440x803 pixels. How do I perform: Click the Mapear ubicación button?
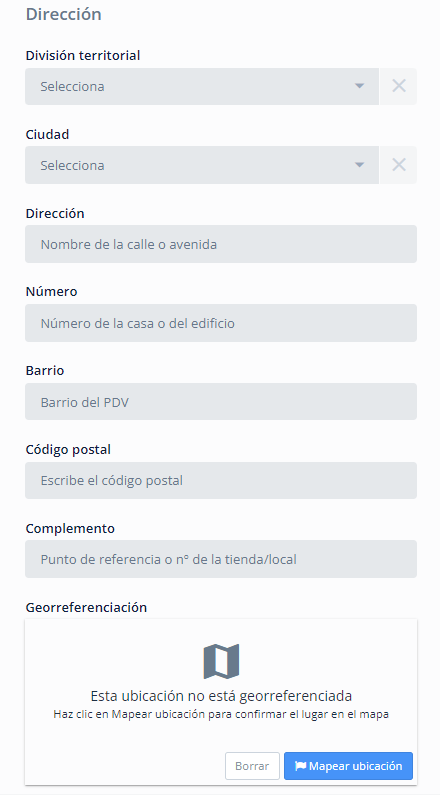click(348, 766)
